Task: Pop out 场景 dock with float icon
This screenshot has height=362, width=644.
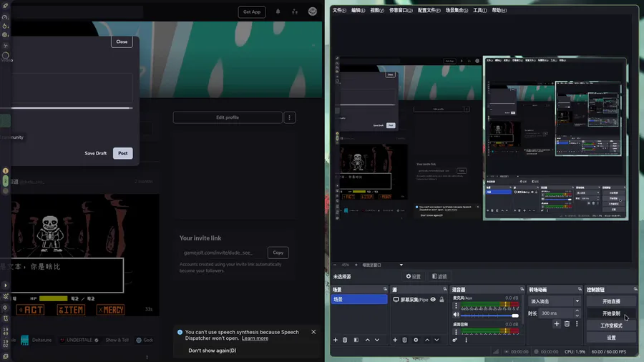Action: point(385,289)
